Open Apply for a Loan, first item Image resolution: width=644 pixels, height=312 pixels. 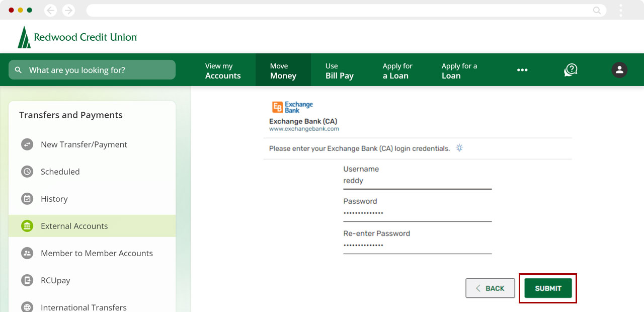click(397, 70)
